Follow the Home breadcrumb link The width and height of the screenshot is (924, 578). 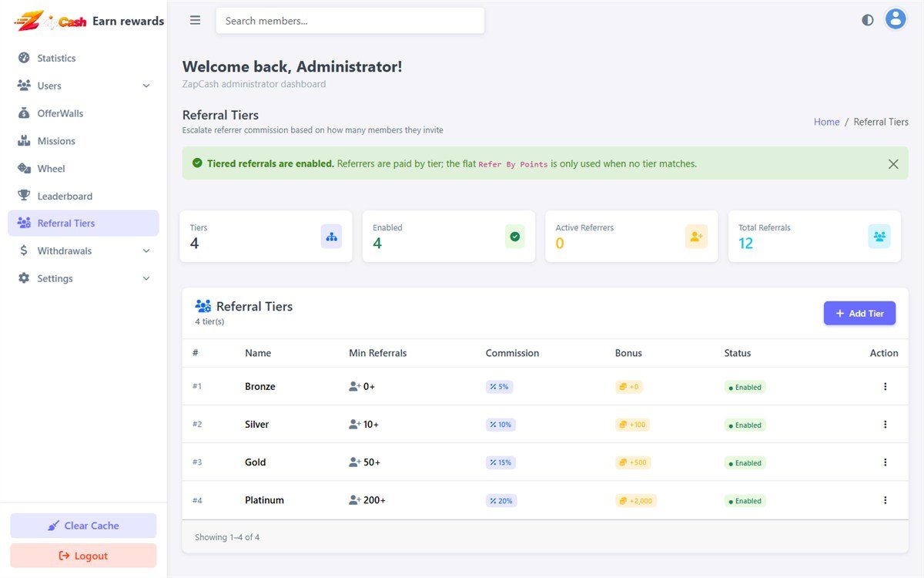[x=827, y=122]
